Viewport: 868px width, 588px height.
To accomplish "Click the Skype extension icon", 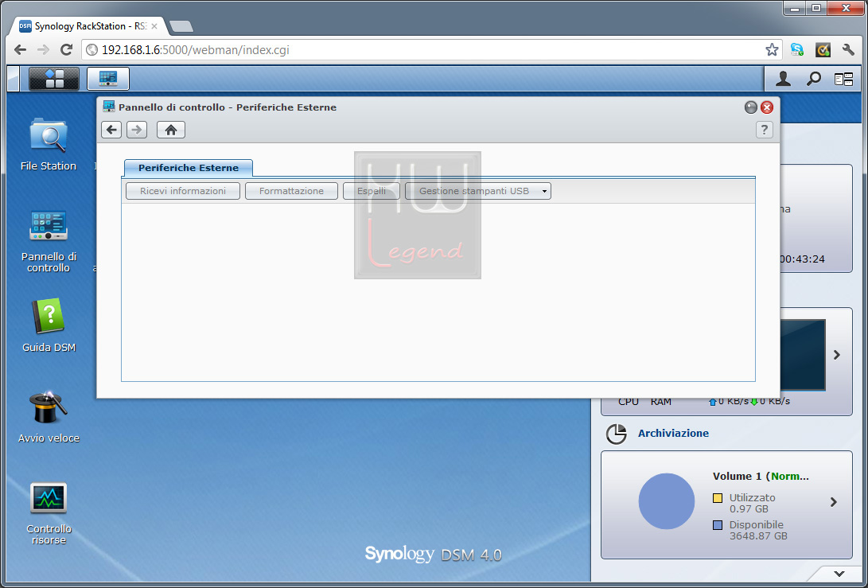I will [797, 50].
